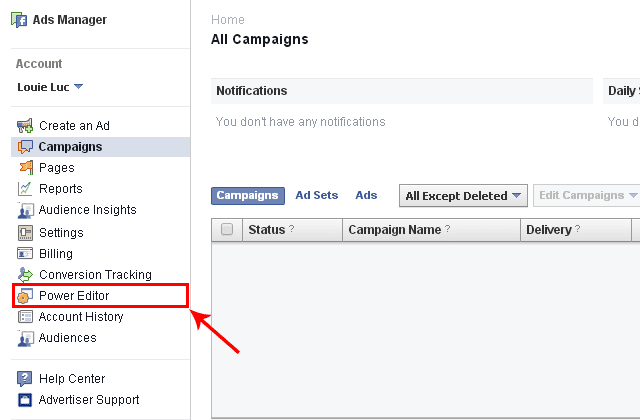This screenshot has width=640, height=420.
Task: Tick the select-all checkbox in table header
Action: click(227, 230)
